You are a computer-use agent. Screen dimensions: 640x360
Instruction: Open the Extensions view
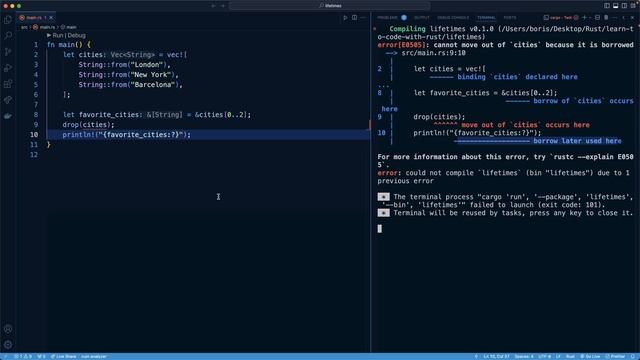coord(8,84)
